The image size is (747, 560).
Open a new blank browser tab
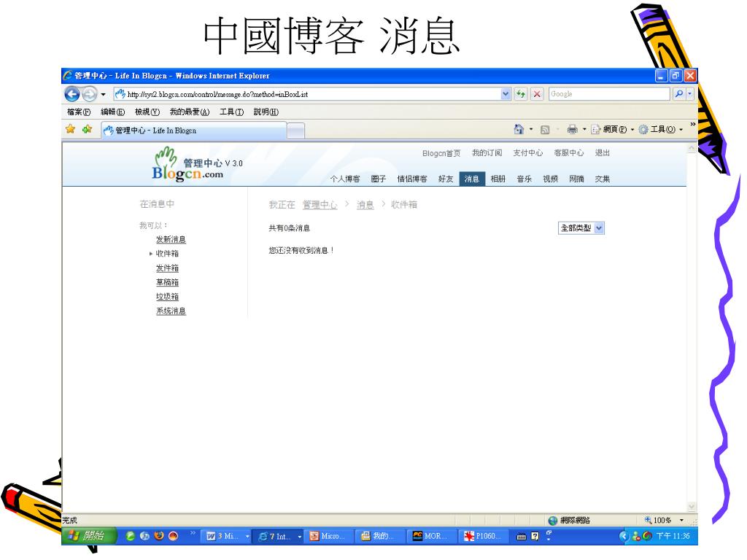[x=296, y=131]
